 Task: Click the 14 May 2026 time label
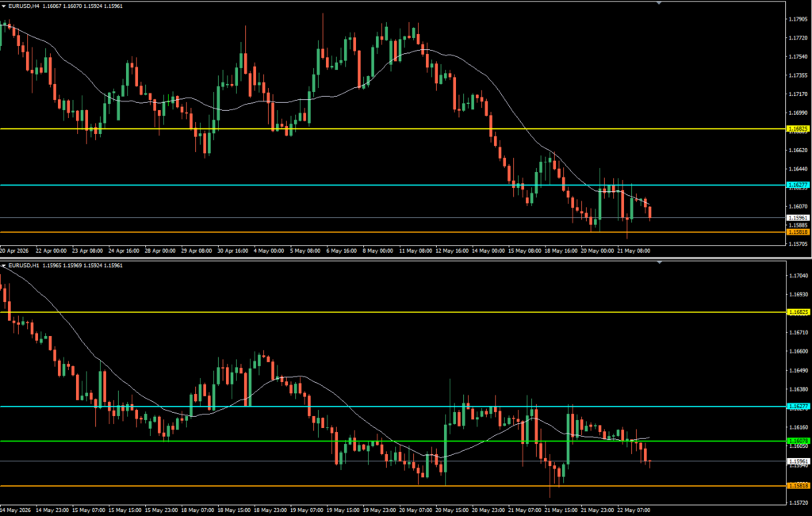[x=16, y=510]
